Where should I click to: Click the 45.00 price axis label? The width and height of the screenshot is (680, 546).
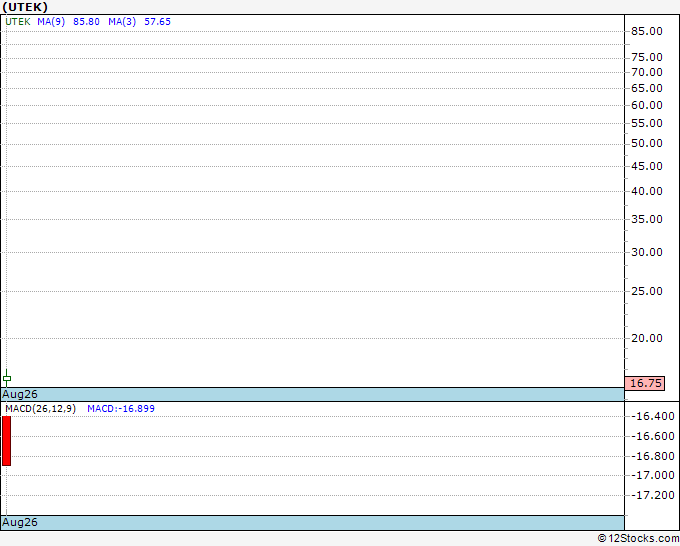pos(647,166)
